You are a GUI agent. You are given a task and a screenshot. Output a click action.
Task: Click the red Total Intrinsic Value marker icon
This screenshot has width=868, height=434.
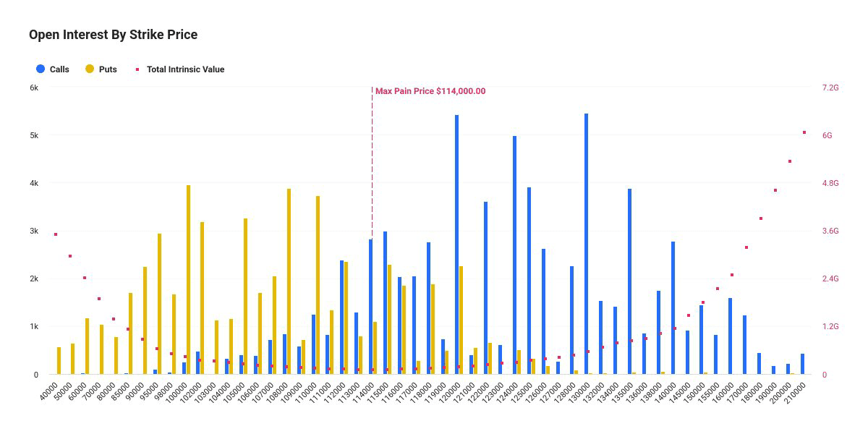tap(137, 69)
